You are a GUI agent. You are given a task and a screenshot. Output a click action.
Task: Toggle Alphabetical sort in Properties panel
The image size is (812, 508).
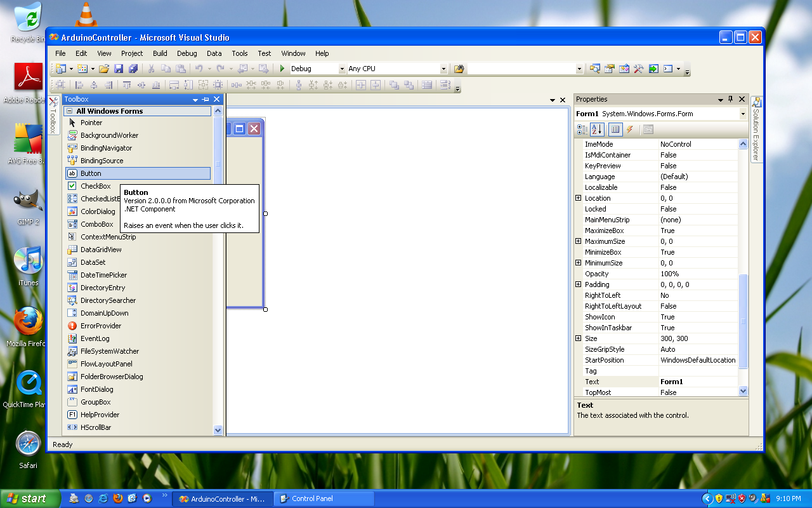[x=597, y=130]
